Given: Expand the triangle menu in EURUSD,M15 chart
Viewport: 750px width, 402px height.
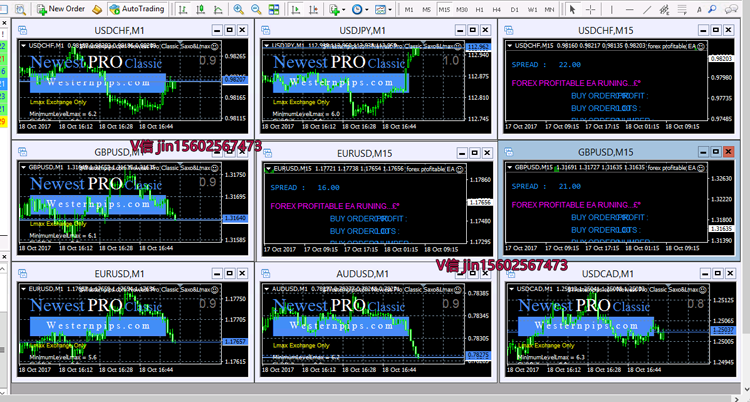Looking at the screenshot, I should [268, 169].
